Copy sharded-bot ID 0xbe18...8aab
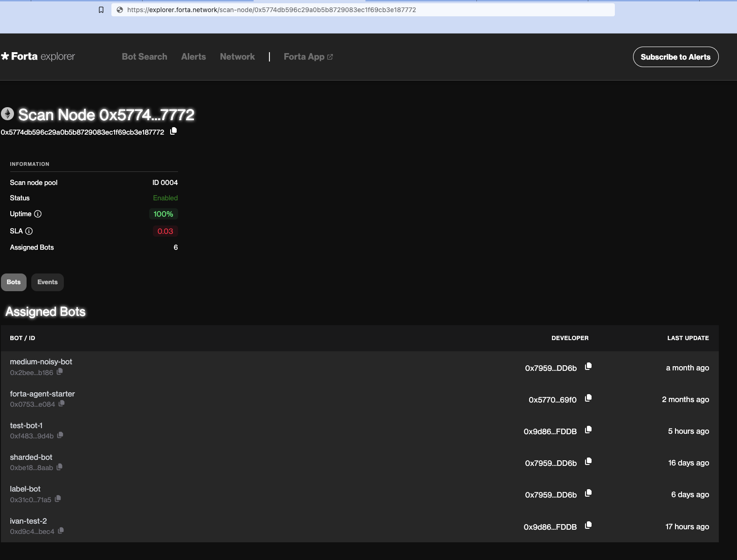This screenshot has height=560, width=737. pos(60,467)
